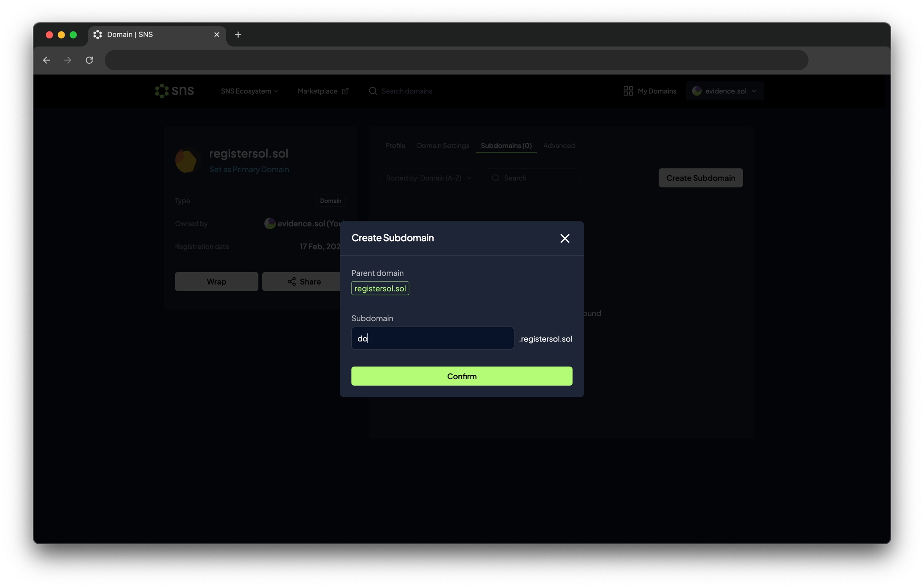Screen dimensions: 924x588
Task: Click the My Domains grid icon
Action: (628, 91)
